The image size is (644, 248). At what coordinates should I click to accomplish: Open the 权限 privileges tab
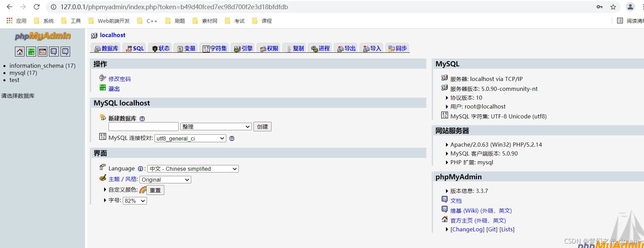tap(269, 48)
